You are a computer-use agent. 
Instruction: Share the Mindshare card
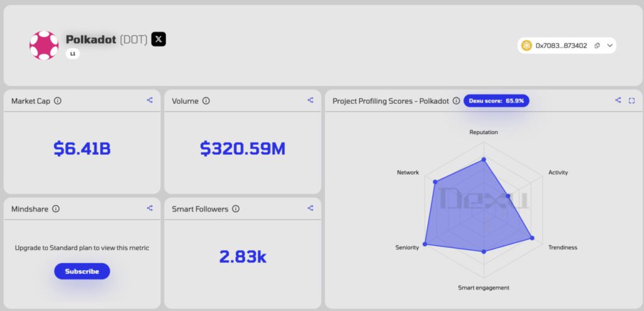(150, 208)
